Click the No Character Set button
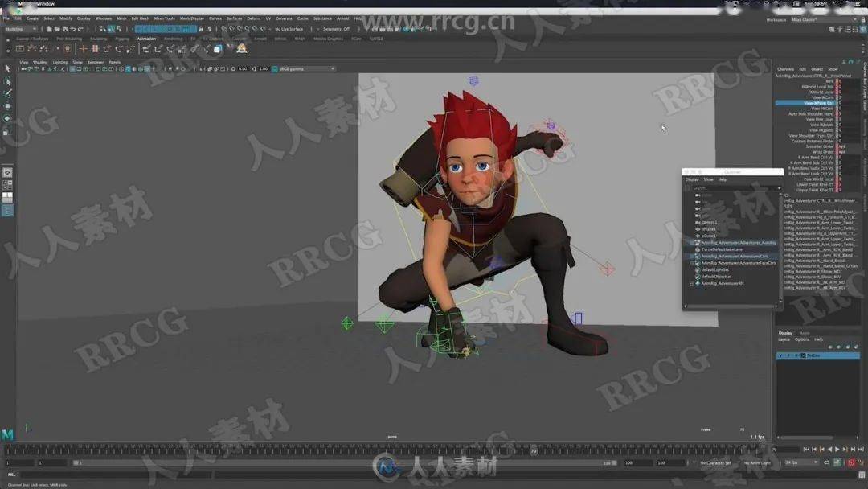This screenshot has height=489, width=868. coord(715,463)
